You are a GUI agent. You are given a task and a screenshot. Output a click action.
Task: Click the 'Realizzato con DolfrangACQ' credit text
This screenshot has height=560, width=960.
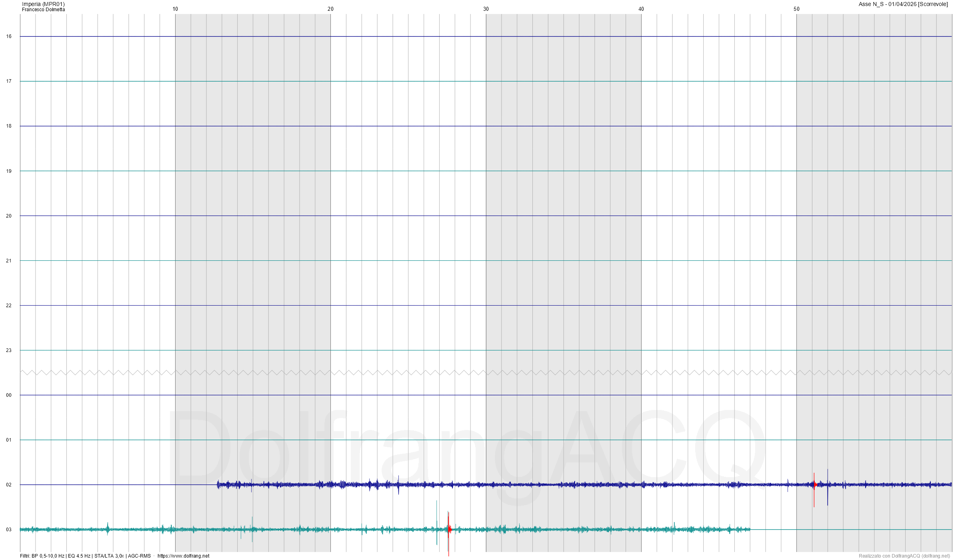point(904,556)
